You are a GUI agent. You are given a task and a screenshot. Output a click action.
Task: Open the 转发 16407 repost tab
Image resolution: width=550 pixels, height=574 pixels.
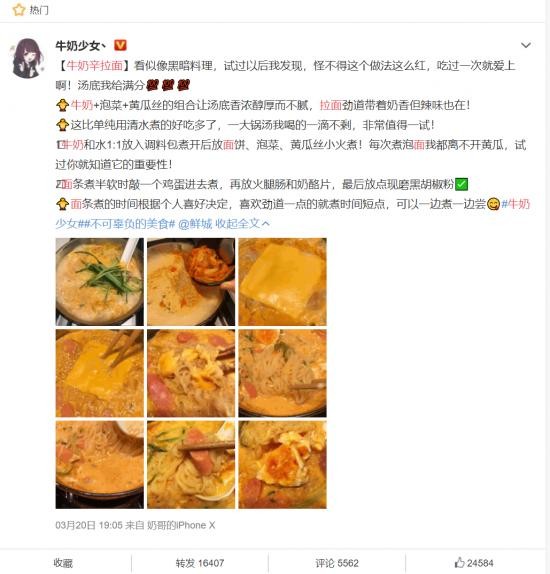click(x=200, y=563)
